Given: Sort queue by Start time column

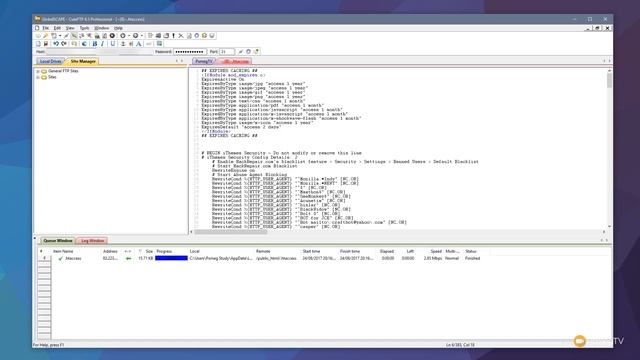Looking at the screenshot, I should click(x=311, y=251).
